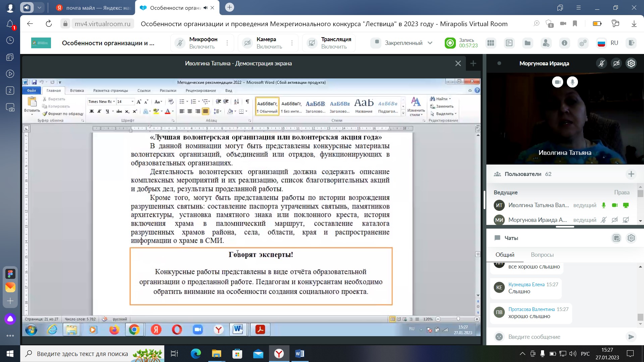Open camera options three-dot menu
This screenshot has height=362, width=644.
pyautogui.click(x=292, y=43)
